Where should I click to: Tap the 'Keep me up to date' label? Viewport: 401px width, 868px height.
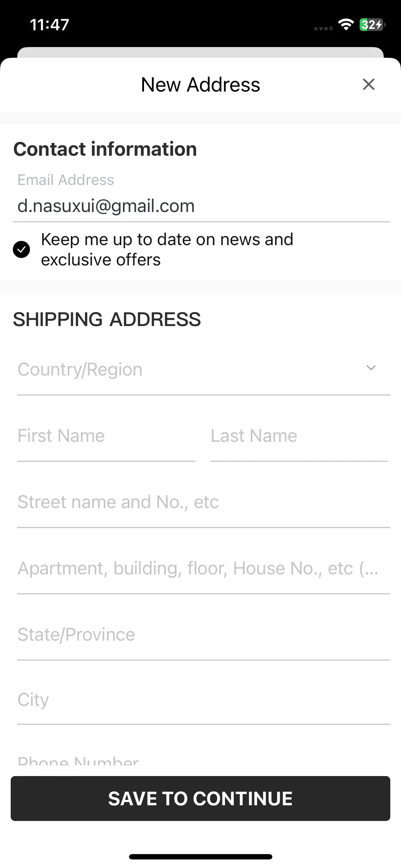coord(167,249)
